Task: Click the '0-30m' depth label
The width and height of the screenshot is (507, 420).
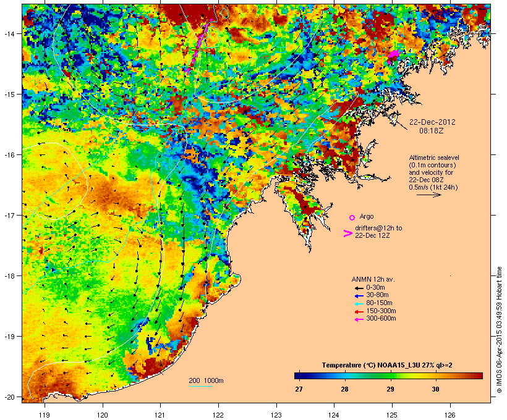Action: point(375,288)
